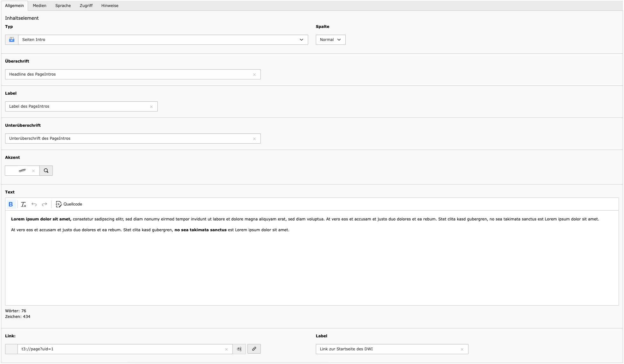Open the Akzent search magnifier button
The image size is (624, 364).
tap(46, 171)
